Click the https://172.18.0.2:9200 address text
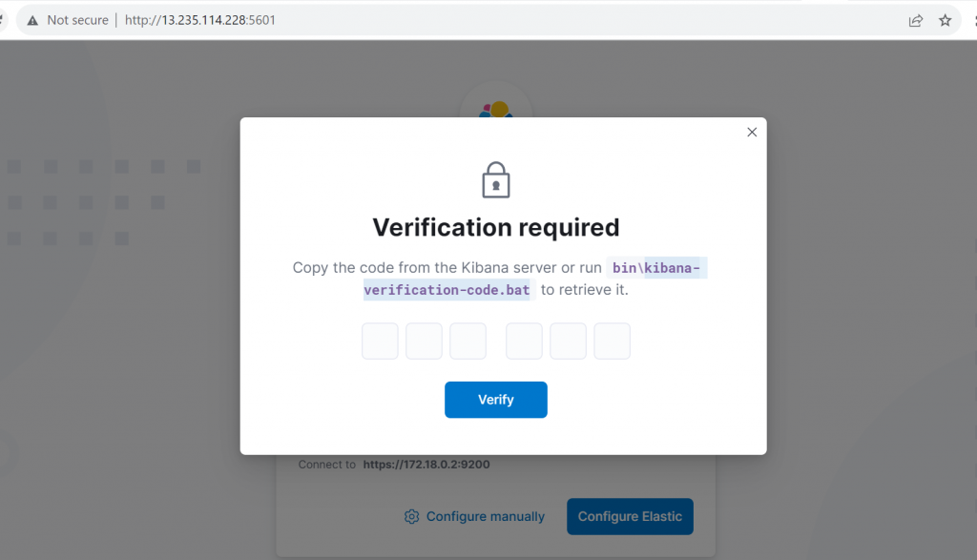Viewport: 977px width, 560px height. point(426,465)
